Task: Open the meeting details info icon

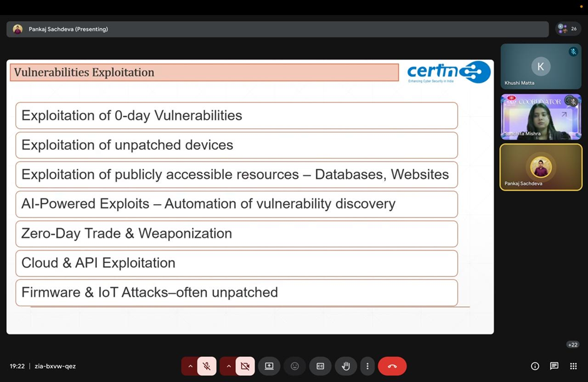Action: tap(535, 366)
